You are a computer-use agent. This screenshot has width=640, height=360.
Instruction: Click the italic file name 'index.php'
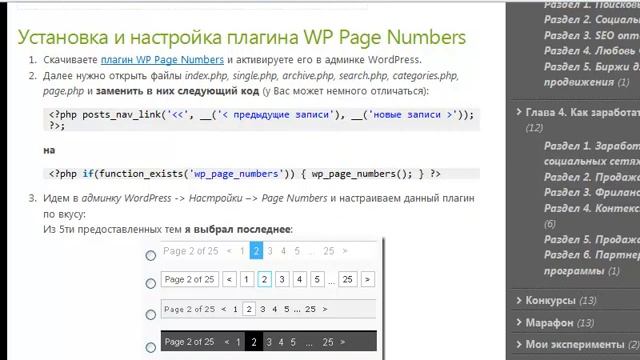207,76
